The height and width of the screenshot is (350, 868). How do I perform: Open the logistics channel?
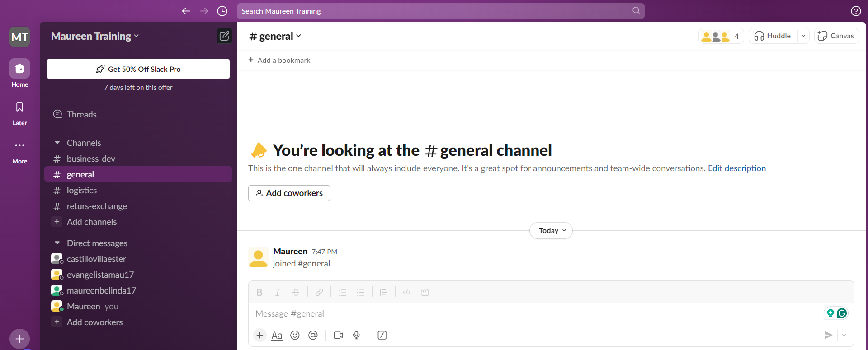[138, 190]
